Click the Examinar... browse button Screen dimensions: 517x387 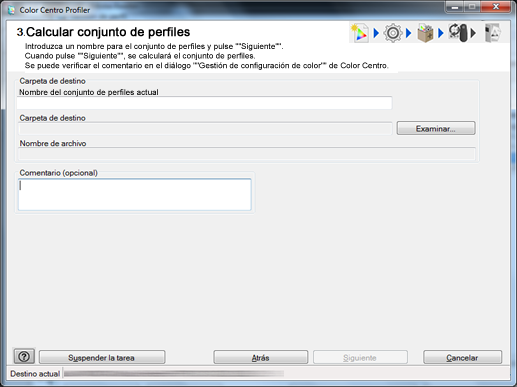[436, 128]
